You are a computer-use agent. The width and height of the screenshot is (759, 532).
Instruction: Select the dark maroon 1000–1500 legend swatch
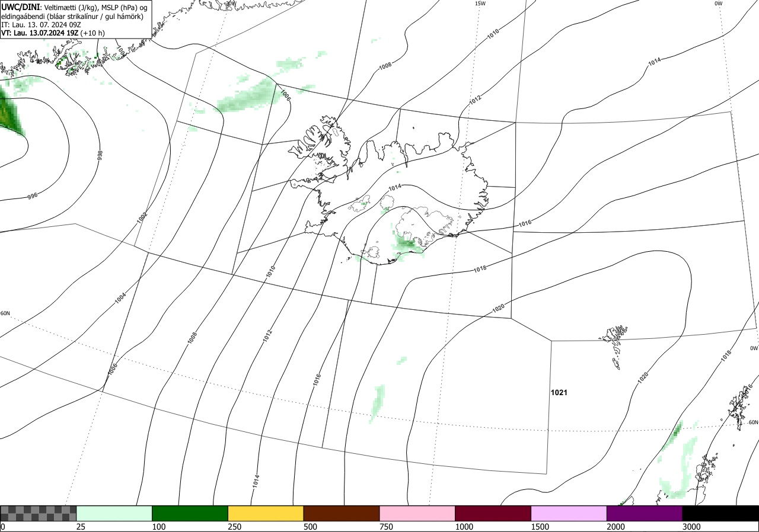tap(493, 513)
